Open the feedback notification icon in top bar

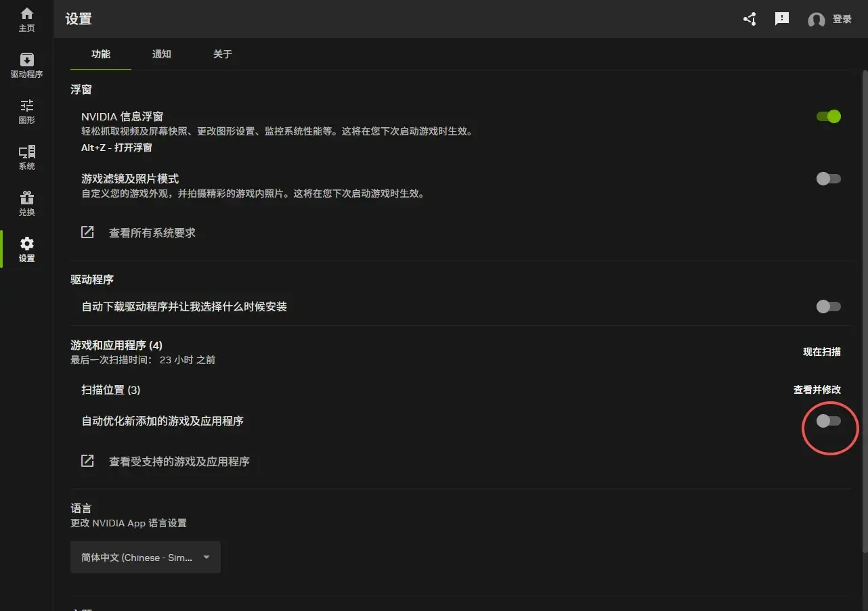(782, 19)
